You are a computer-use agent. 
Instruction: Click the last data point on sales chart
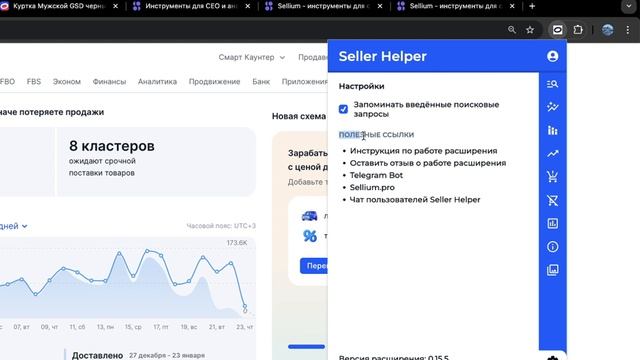[x=245, y=306]
